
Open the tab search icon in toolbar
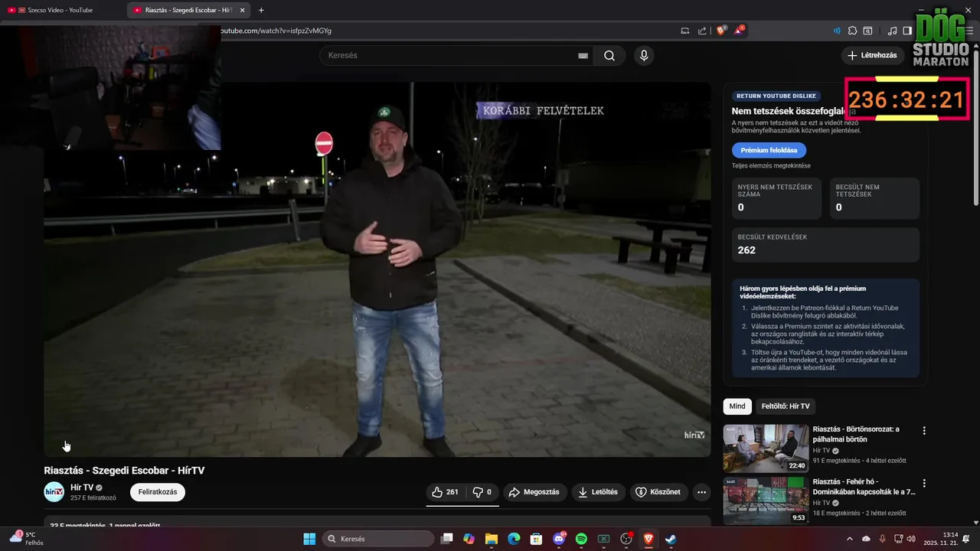(867, 31)
